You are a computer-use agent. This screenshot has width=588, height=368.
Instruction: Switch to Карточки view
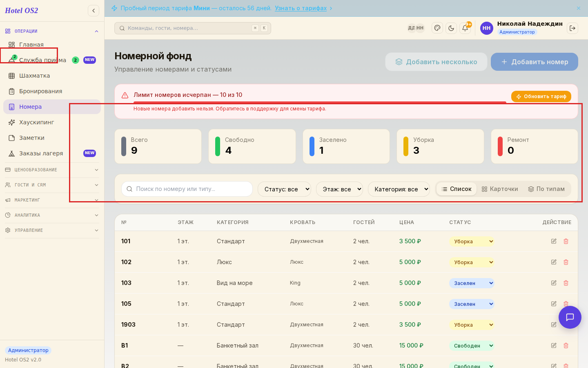pyautogui.click(x=500, y=189)
